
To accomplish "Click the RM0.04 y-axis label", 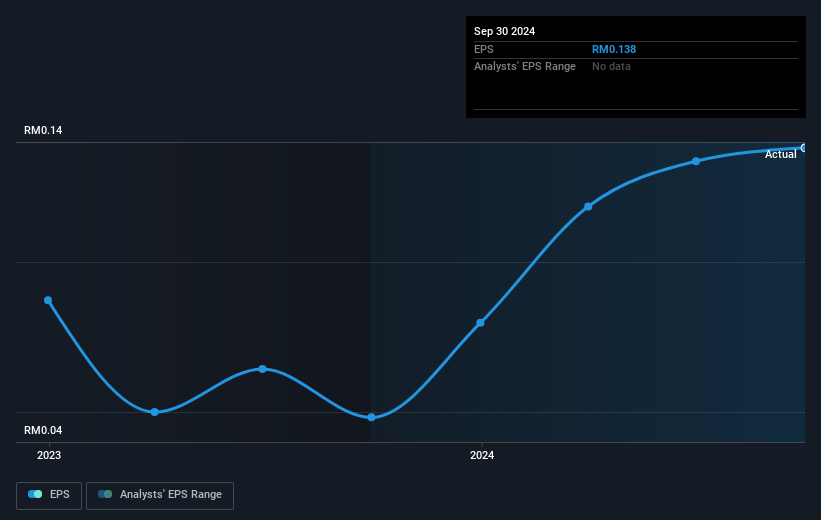I will [x=43, y=430].
